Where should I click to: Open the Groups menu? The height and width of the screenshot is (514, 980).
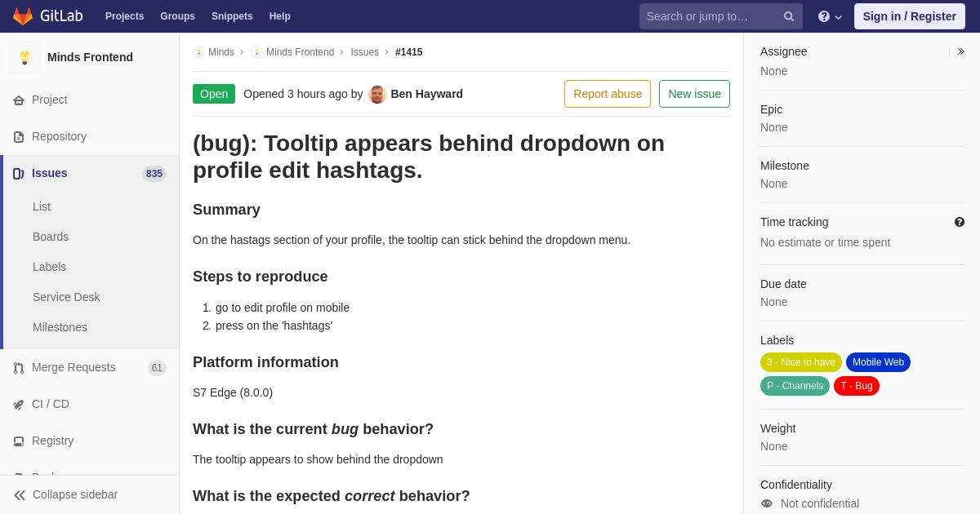click(177, 16)
